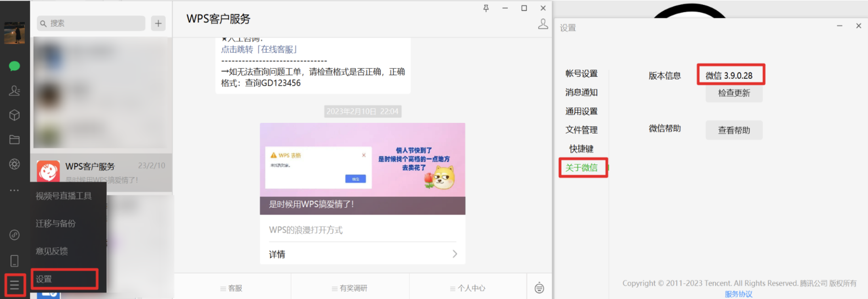This screenshot has width=868, height=299.
Task: Open the Mini Programs panel icon
Action: (14, 235)
